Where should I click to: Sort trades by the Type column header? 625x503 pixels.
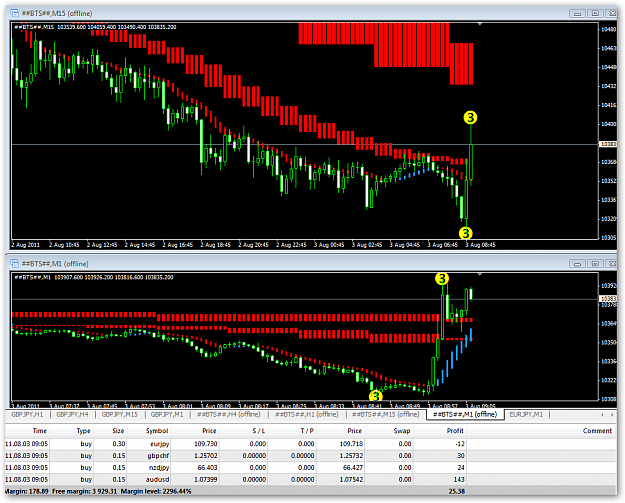click(83, 431)
